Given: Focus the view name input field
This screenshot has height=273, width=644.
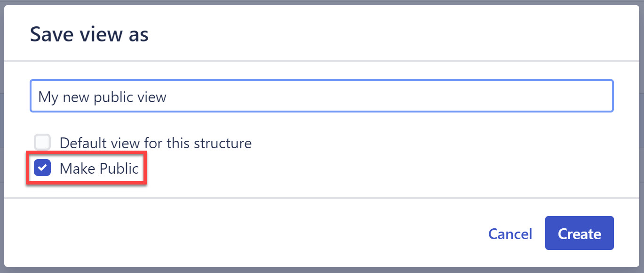Looking at the screenshot, I should [321, 96].
